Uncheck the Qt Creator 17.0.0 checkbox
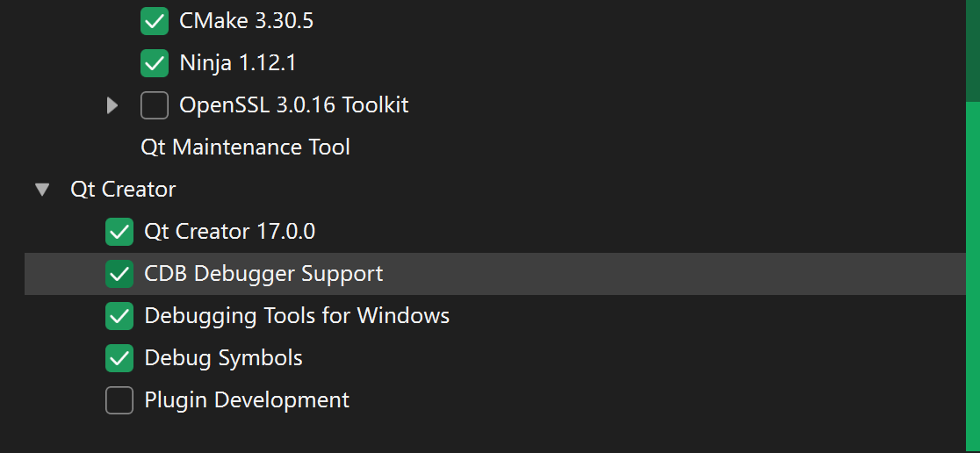The height and width of the screenshot is (453, 980). (x=119, y=232)
